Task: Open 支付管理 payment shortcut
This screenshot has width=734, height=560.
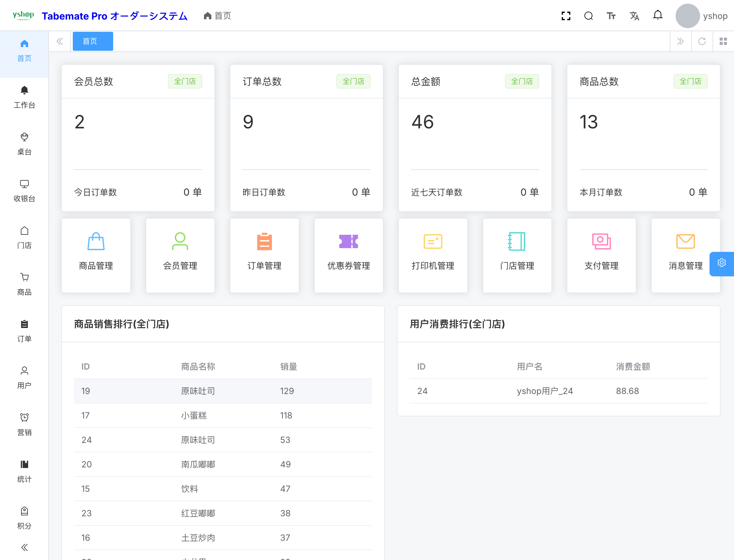Action: (x=601, y=255)
